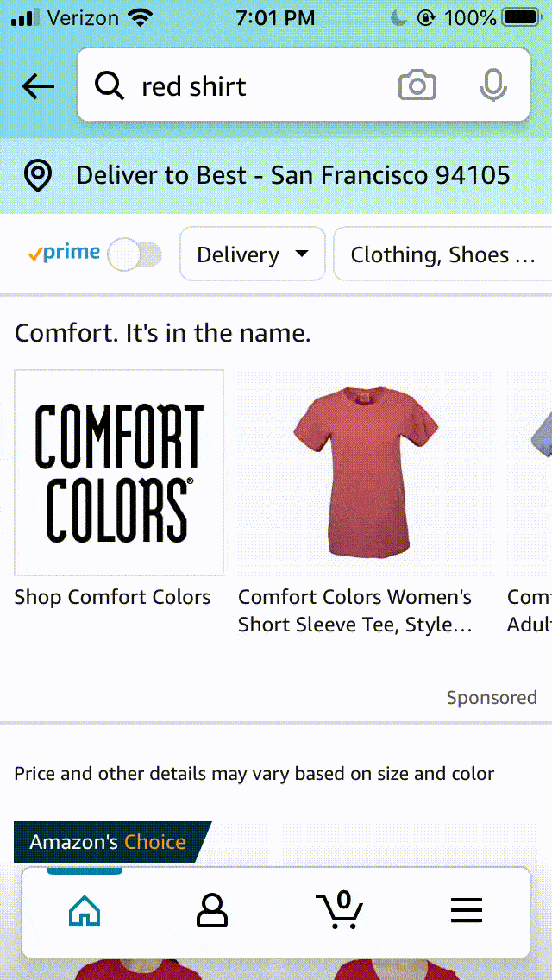This screenshot has height=980, width=552.
Task: Tap the Amazon's Choice badge
Action: [x=108, y=842]
